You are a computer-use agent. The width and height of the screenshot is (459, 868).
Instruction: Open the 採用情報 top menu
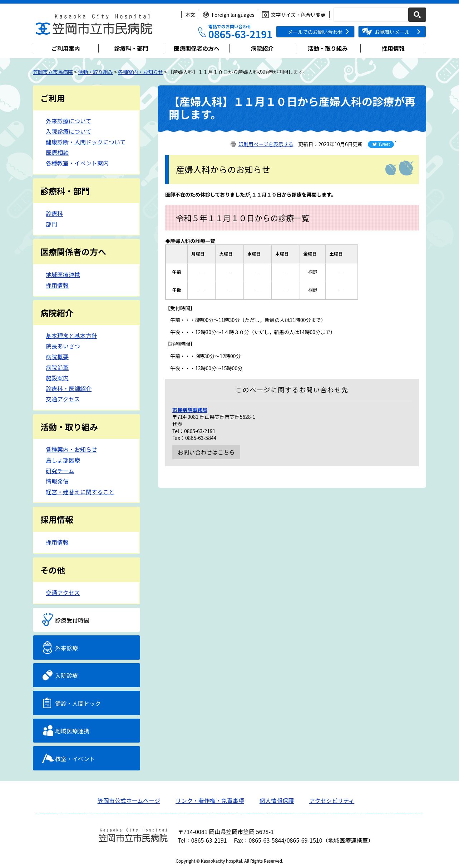[x=393, y=49]
